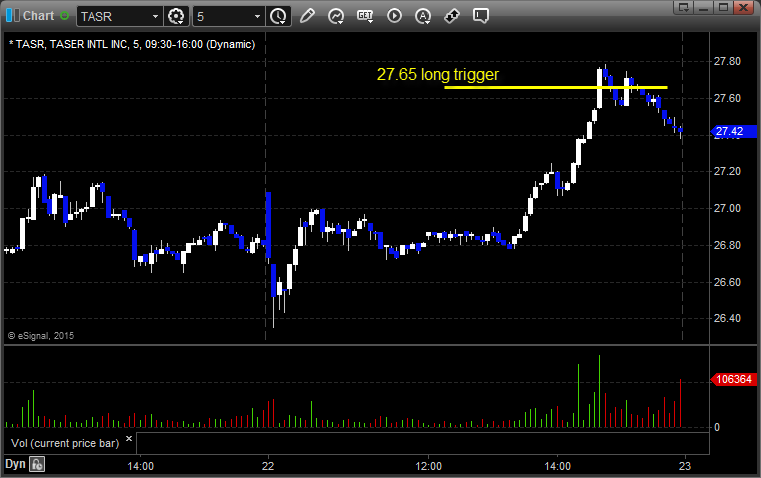761x478 pixels.
Task: Open the GET studies menu
Action: [365, 16]
